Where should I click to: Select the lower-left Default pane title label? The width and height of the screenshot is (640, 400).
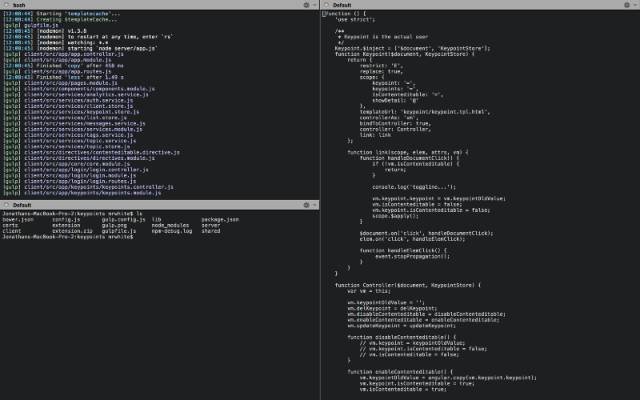click(x=22, y=205)
